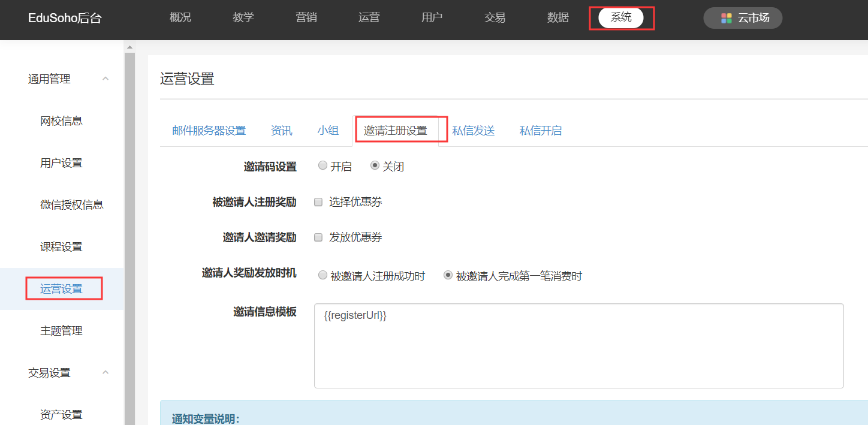Collapse the 通用管理 sidebar section

[106, 79]
